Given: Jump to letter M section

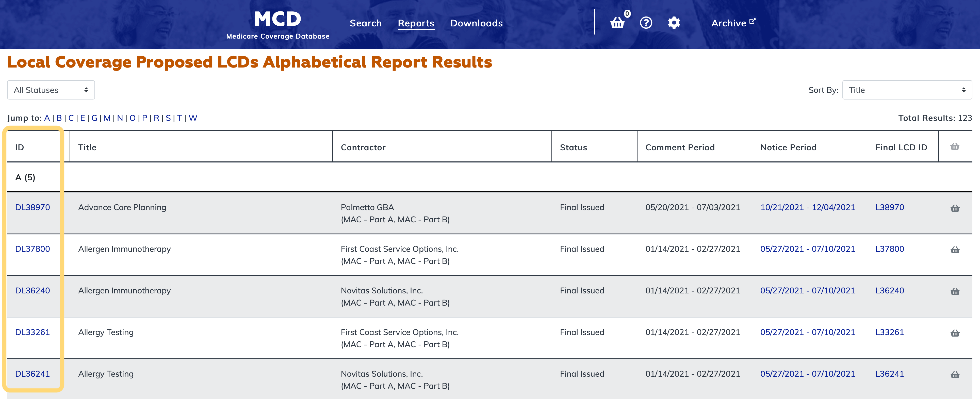Looking at the screenshot, I should (107, 118).
